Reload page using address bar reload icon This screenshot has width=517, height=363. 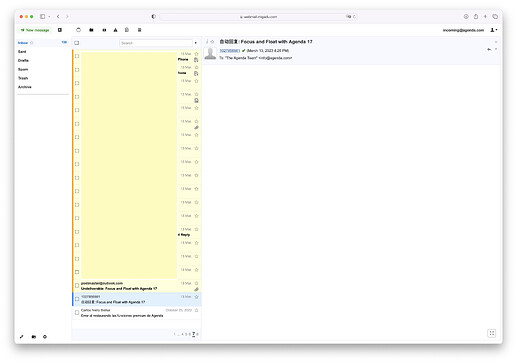point(354,16)
